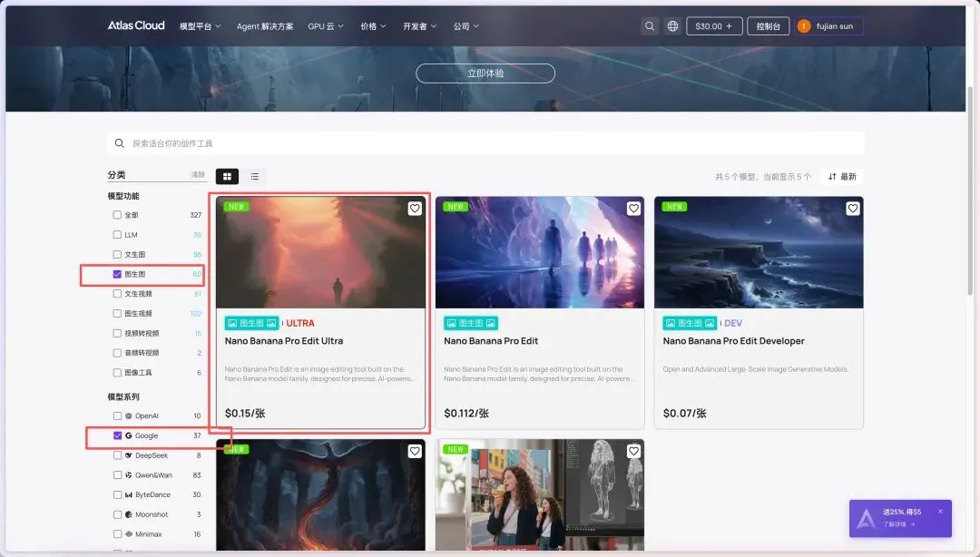Click the 图生图 tag on the Ultra card
Screen dimensions: 980x557
252,323
